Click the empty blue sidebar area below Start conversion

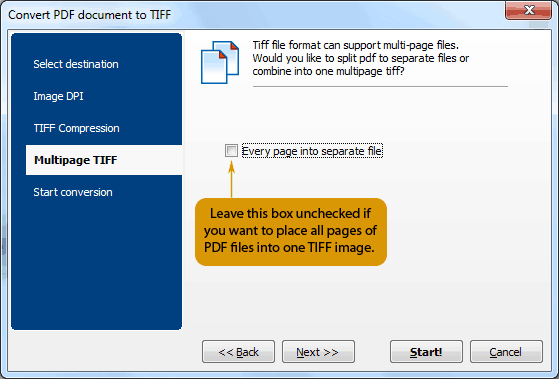point(96,264)
